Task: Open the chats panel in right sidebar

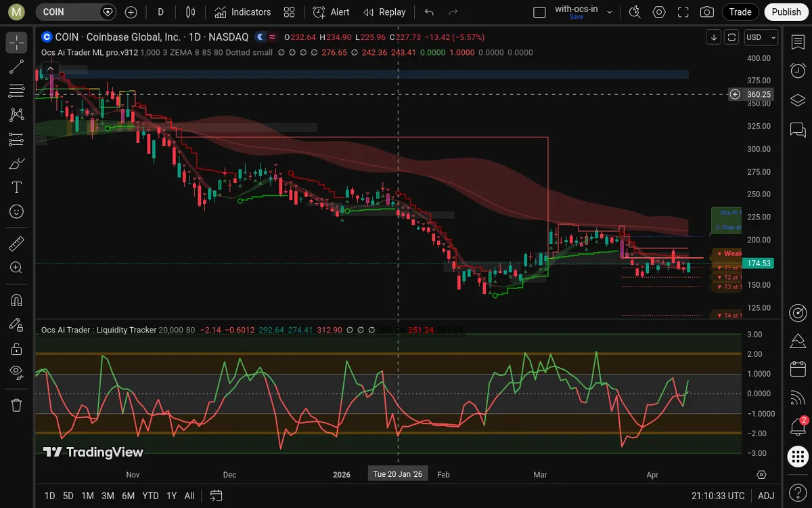Action: (x=798, y=129)
